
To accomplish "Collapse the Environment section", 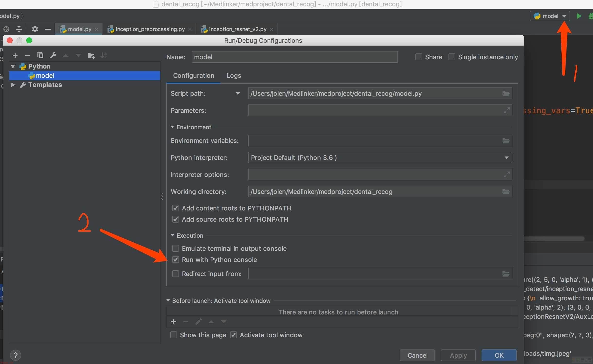I will coord(172,127).
